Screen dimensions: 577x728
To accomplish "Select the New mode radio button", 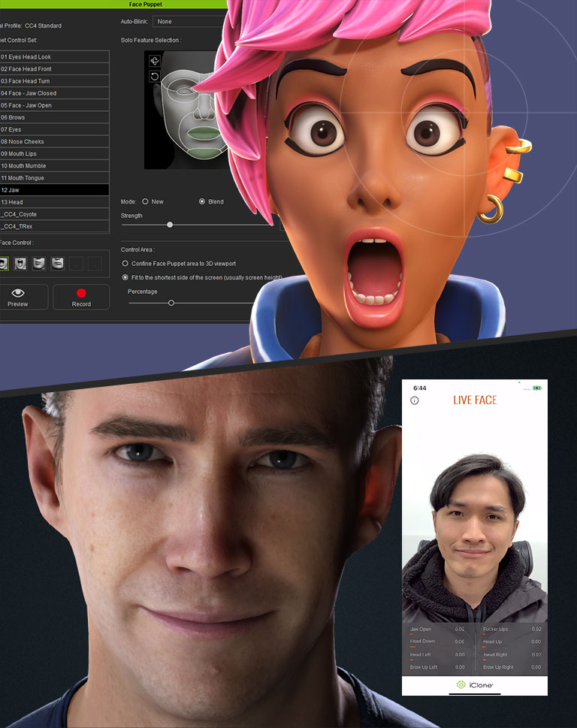I will coord(145,201).
